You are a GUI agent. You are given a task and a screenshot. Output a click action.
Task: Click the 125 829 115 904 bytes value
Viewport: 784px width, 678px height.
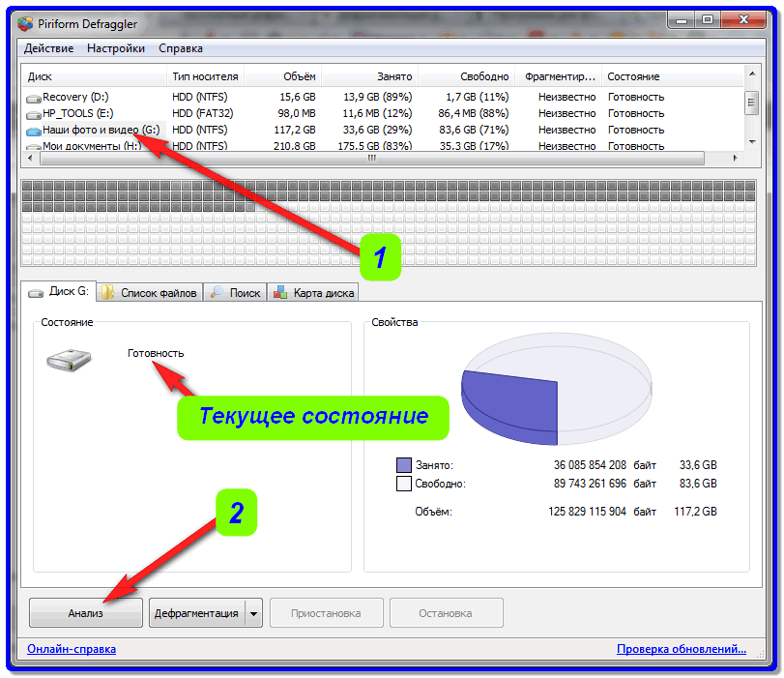pyautogui.click(x=587, y=512)
